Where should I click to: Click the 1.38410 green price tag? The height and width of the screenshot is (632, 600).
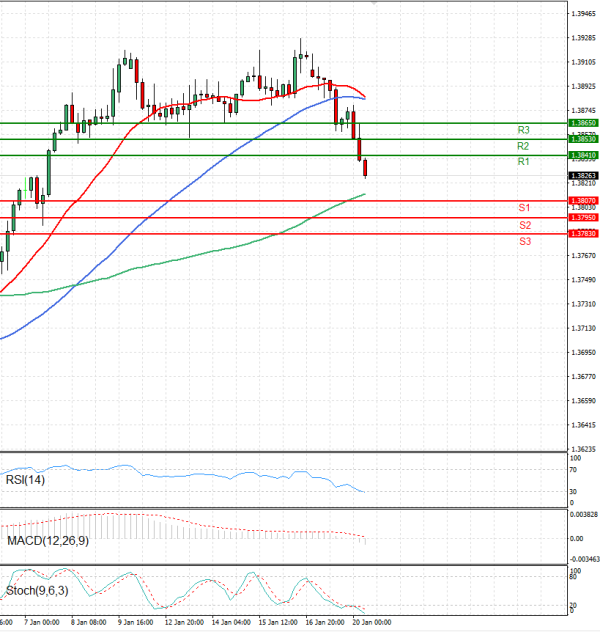coord(583,155)
